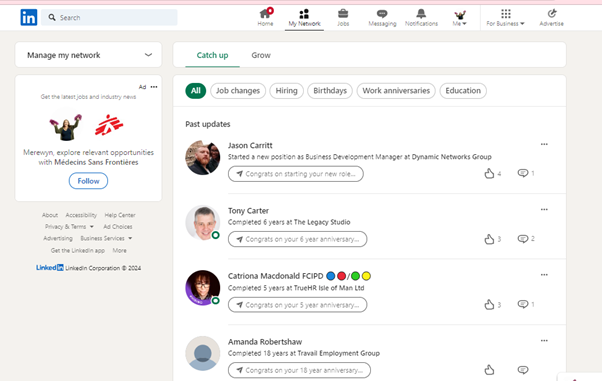602x381 pixels.
Task: Open Amanda Robertshaw's profile avatar
Action: [x=203, y=353]
